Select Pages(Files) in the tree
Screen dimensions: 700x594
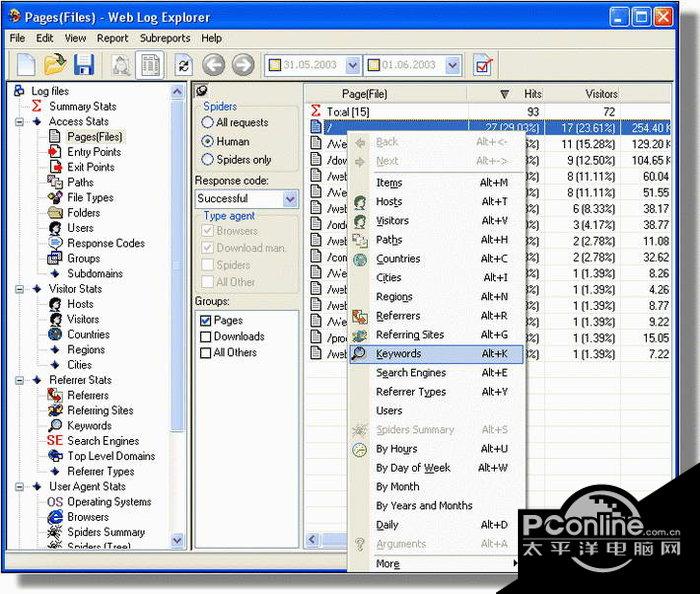click(95, 137)
